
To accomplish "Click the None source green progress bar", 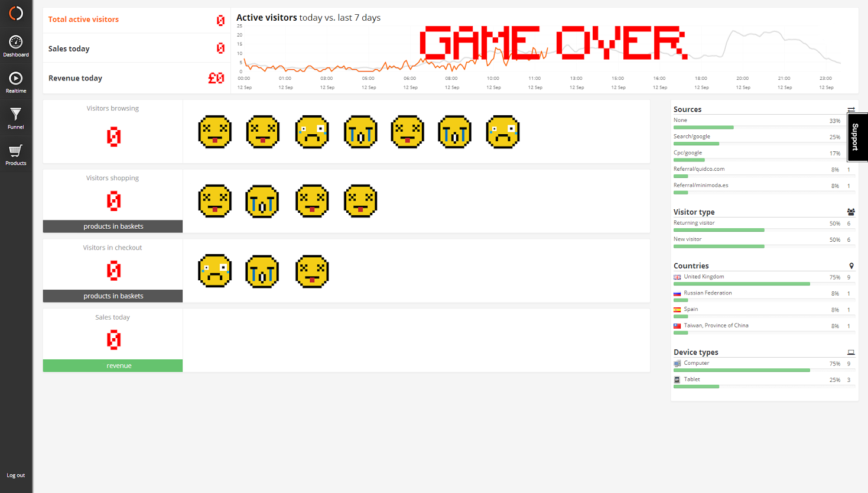I will (x=703, y=127).
